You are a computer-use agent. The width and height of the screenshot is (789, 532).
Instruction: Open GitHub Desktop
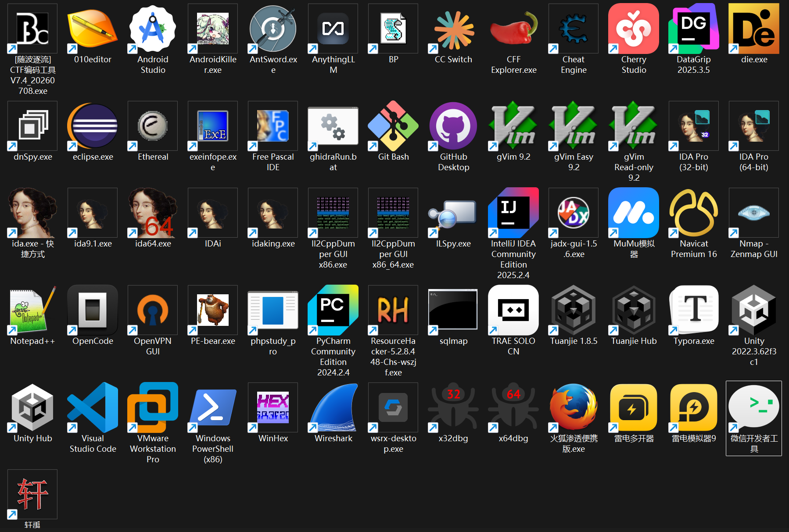pos(453,126)
